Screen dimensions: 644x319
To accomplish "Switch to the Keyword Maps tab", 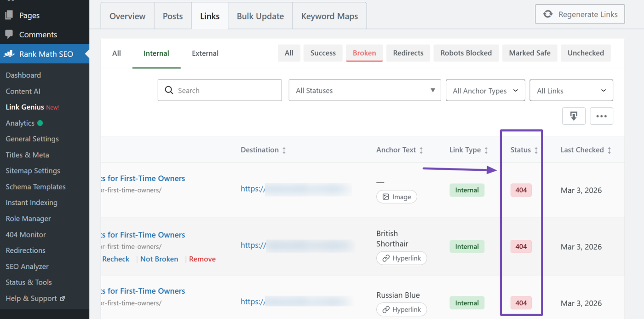I will (329, 16).
